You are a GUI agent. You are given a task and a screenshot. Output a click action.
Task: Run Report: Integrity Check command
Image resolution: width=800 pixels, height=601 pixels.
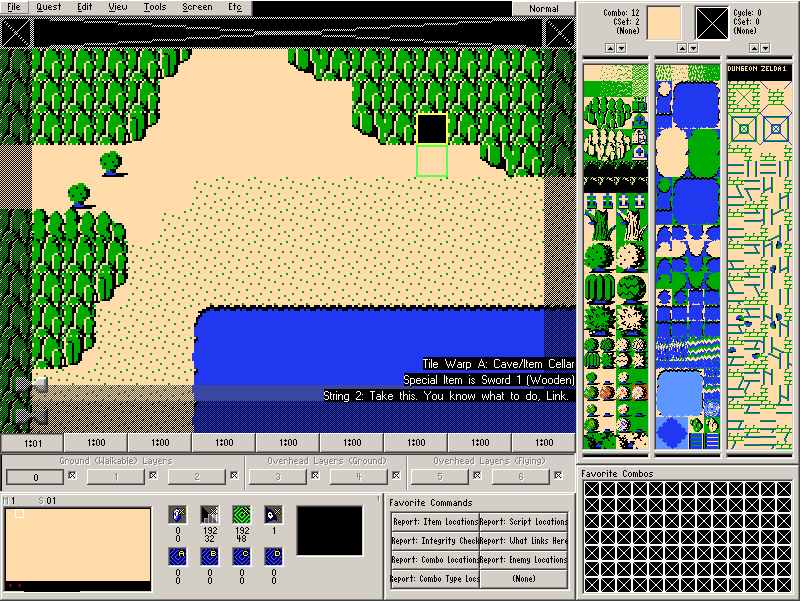click(x=435, y=540)
